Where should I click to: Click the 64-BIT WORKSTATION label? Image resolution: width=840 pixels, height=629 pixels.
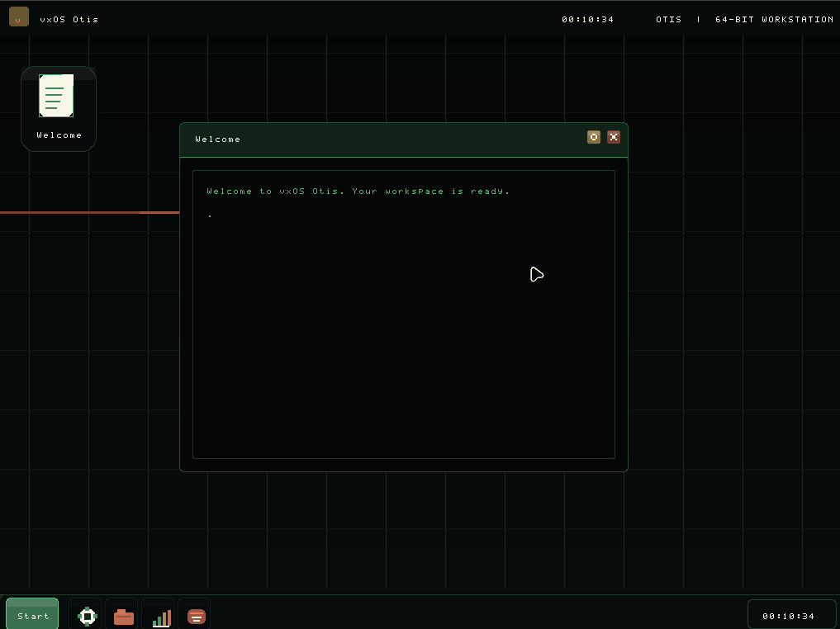click(x=774, y=19)
